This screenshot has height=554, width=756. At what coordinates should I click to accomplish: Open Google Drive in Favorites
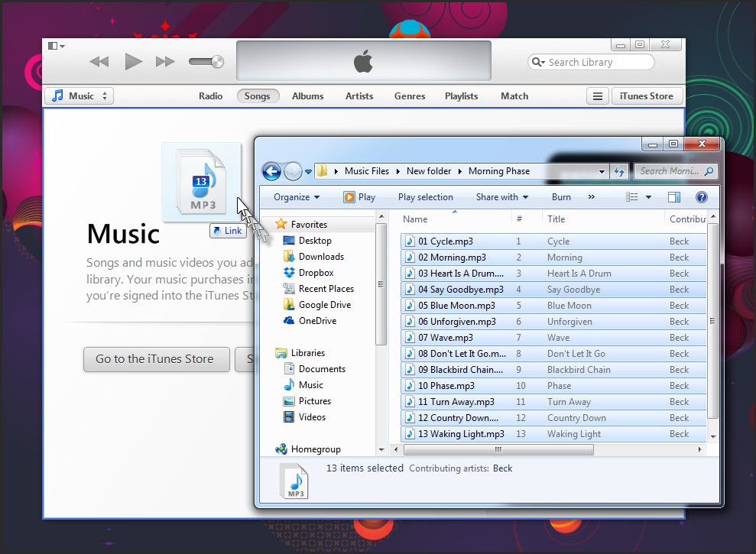click(324, 305)
